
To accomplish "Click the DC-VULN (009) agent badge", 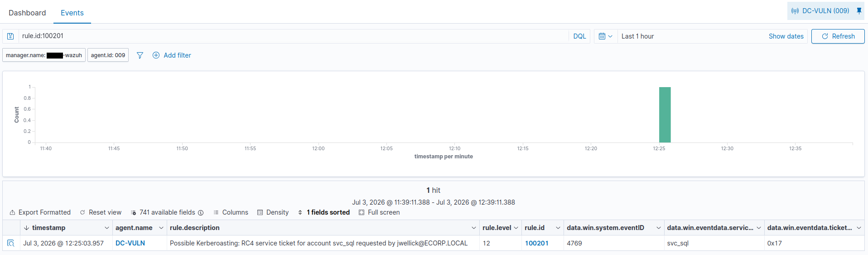I will coord(820,11).
